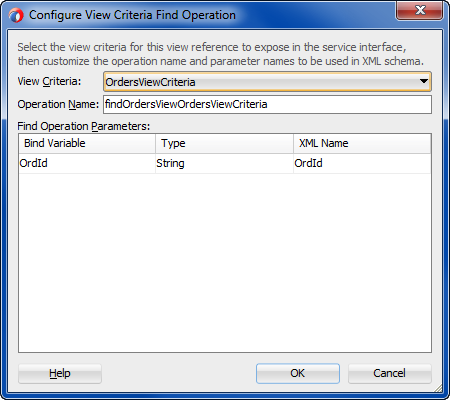Click the dialog title bar text
Viewport: 450px width, 400px height.
pyautogui.click(x=132, y=15)
